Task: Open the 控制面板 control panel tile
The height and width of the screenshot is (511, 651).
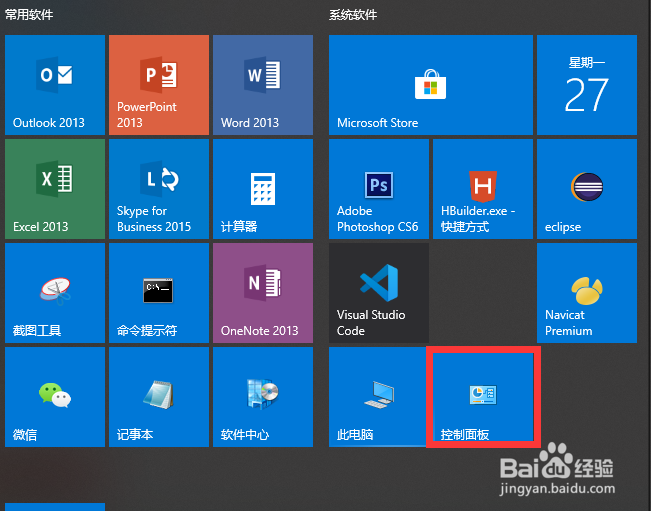Action: [483, 397]
